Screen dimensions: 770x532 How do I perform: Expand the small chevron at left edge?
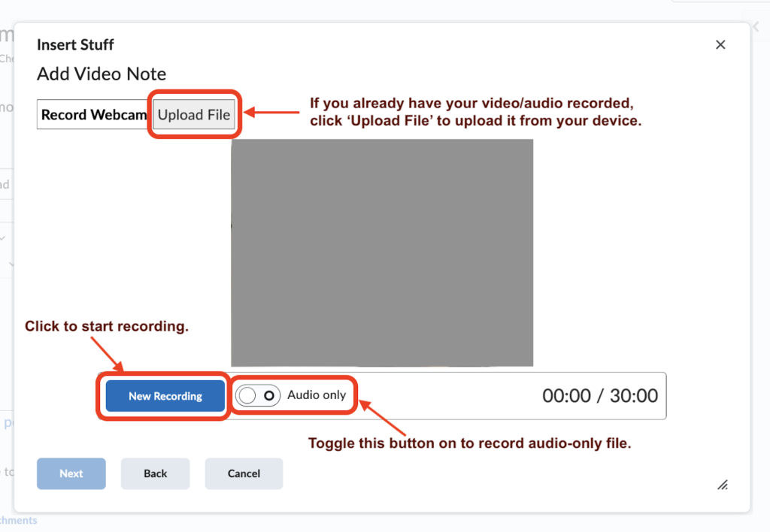tap(3, 238)
